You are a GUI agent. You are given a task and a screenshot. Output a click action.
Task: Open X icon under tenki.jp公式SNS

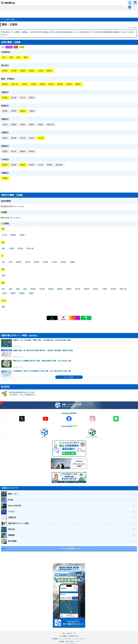point(22,418)
